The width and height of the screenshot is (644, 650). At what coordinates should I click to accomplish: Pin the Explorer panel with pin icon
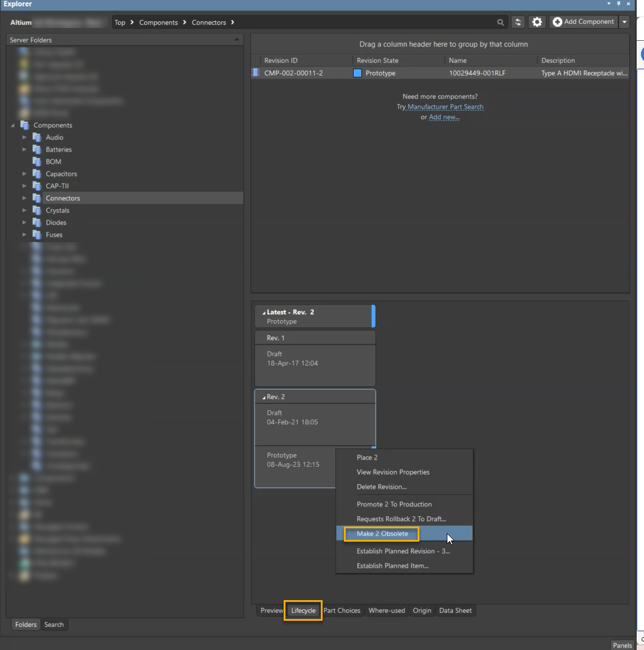point(618,4)
